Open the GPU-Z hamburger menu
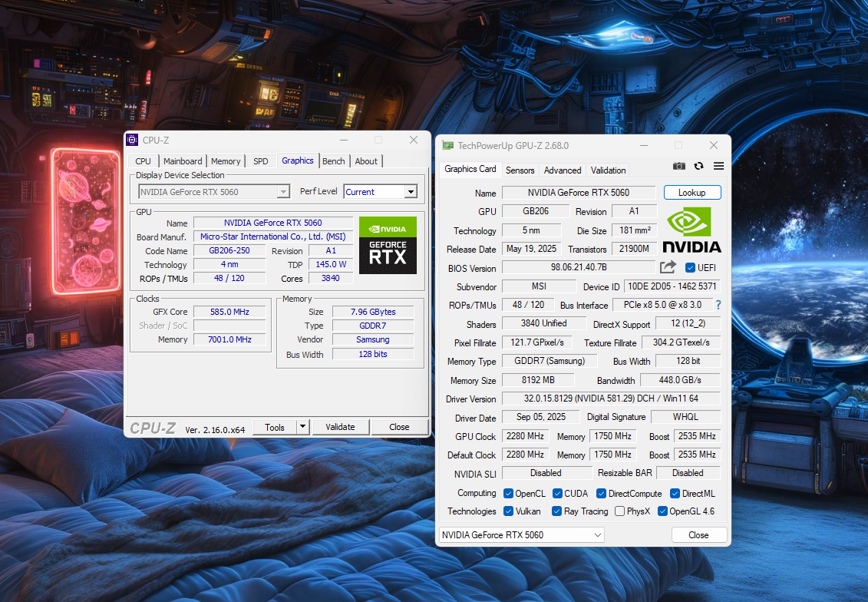Screen dimensions: 868x602 (718, 166)
